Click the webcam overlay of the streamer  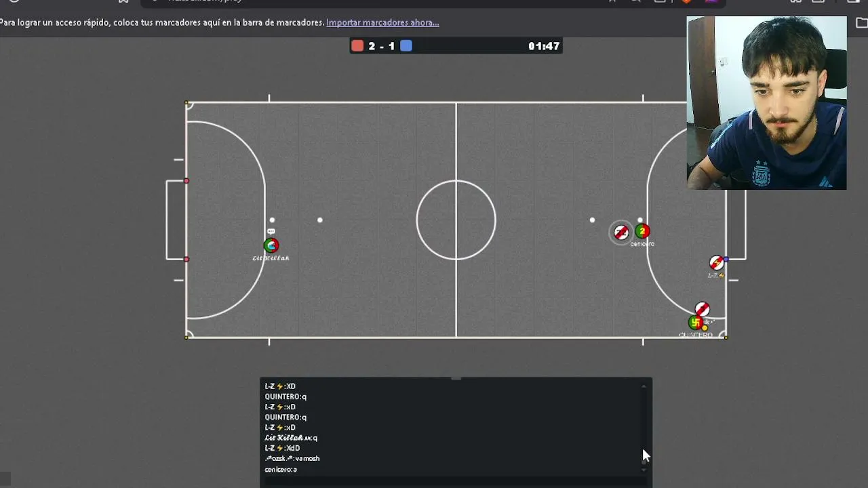766,103
